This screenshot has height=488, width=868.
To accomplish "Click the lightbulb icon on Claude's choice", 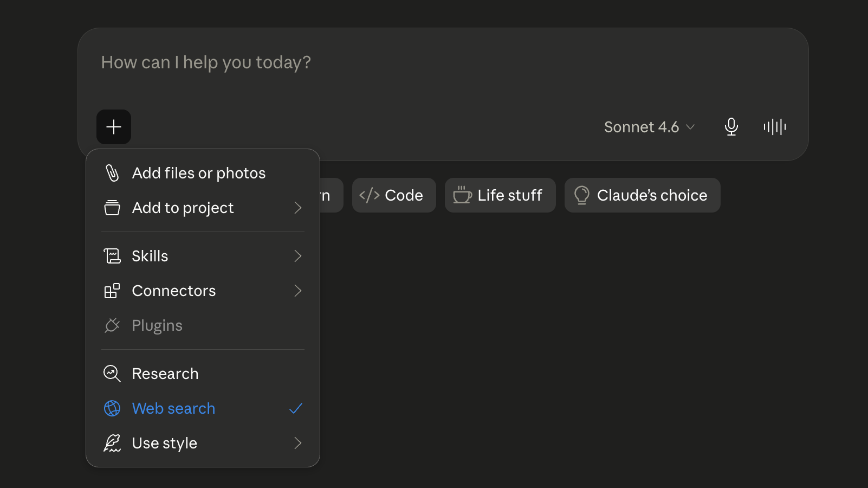I will (x=582, y=195).
